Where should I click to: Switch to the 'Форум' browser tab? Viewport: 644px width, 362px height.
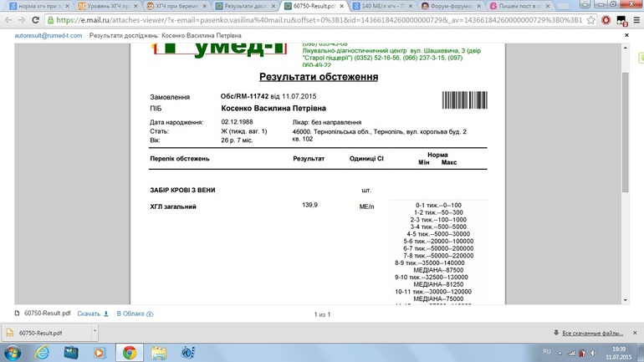[451, 6]
